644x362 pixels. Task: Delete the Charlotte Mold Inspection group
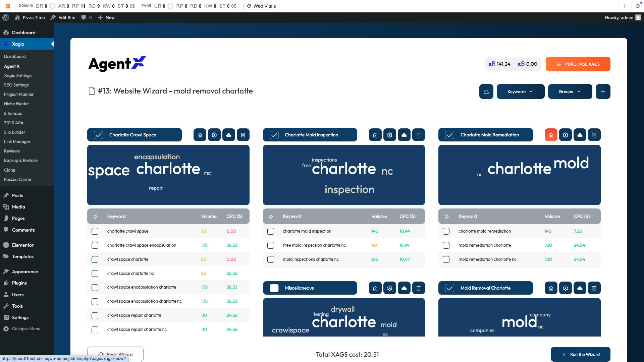click(419, 135)
